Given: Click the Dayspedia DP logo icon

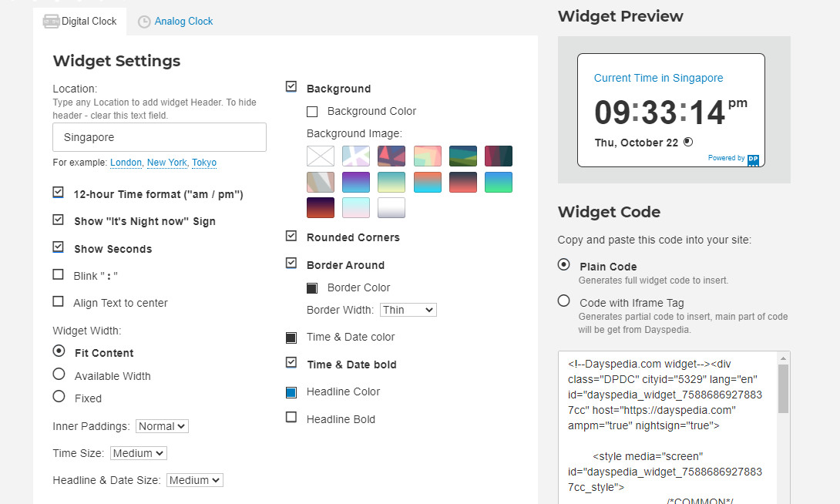Looking at the screenshot, I should [753, 160].
